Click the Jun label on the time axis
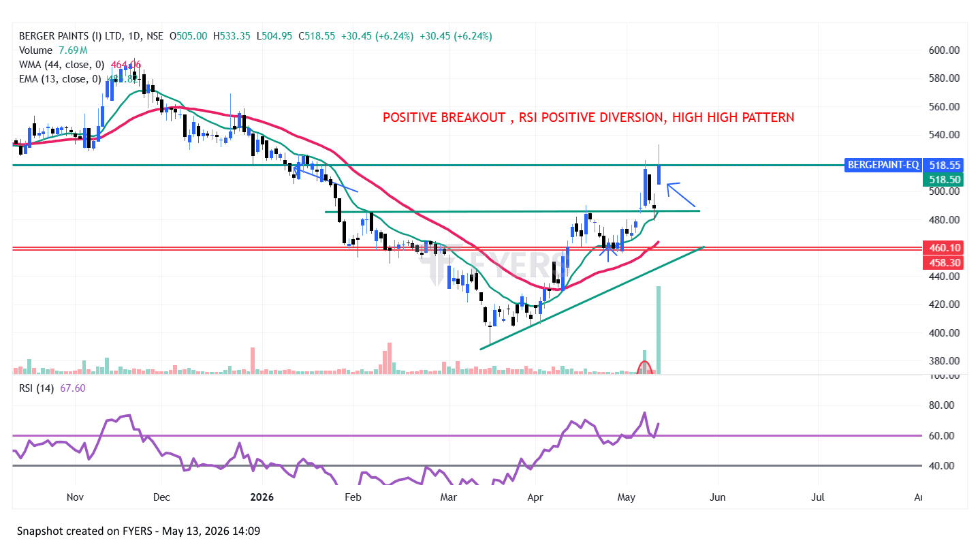 pos(718,497)
